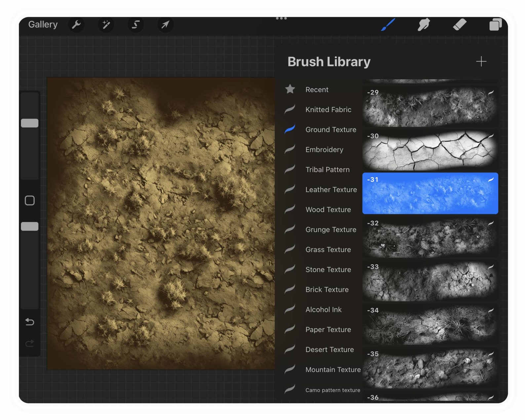
Task: Click the three-dot multitasking handle at top
Action: (281, 18)
